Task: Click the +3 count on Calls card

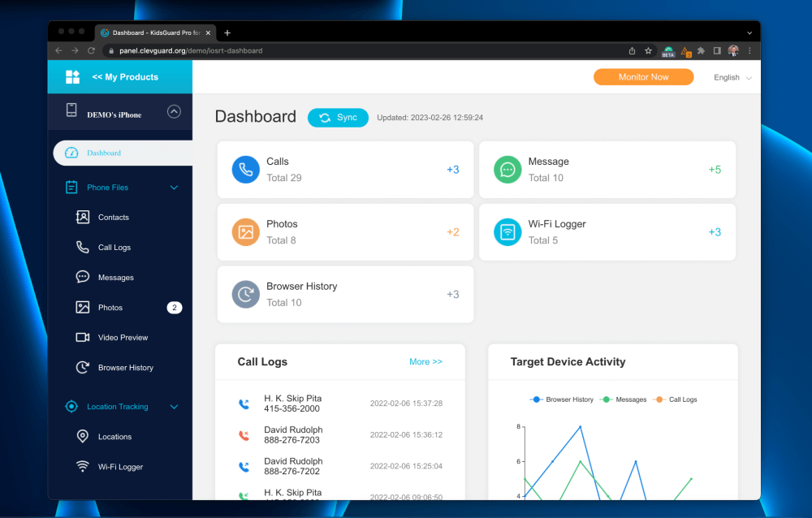Action: tap(452, 170)
